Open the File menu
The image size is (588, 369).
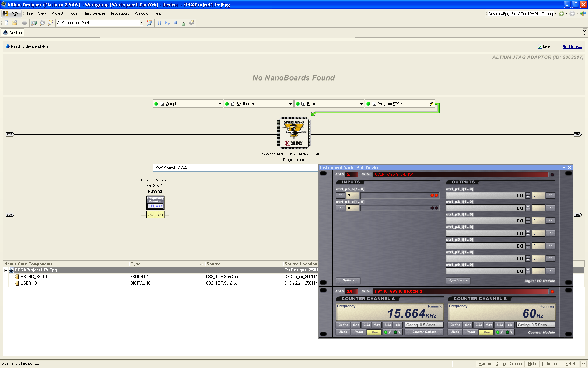coord(30,13)
